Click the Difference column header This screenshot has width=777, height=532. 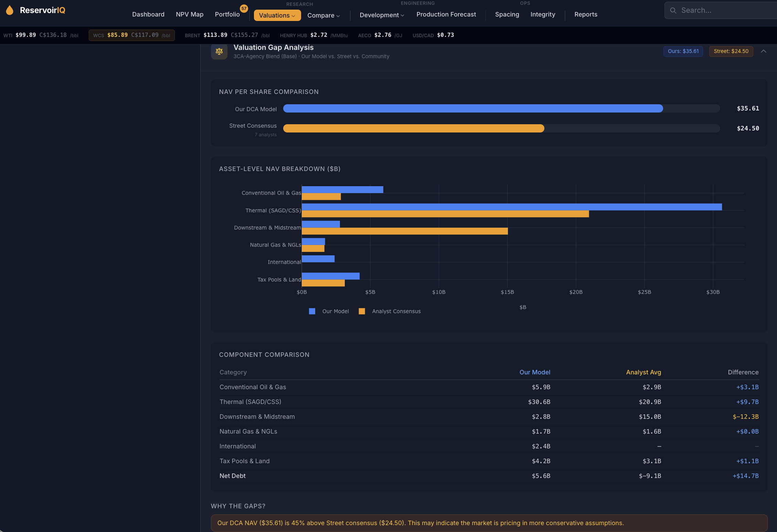click(743, 372)
